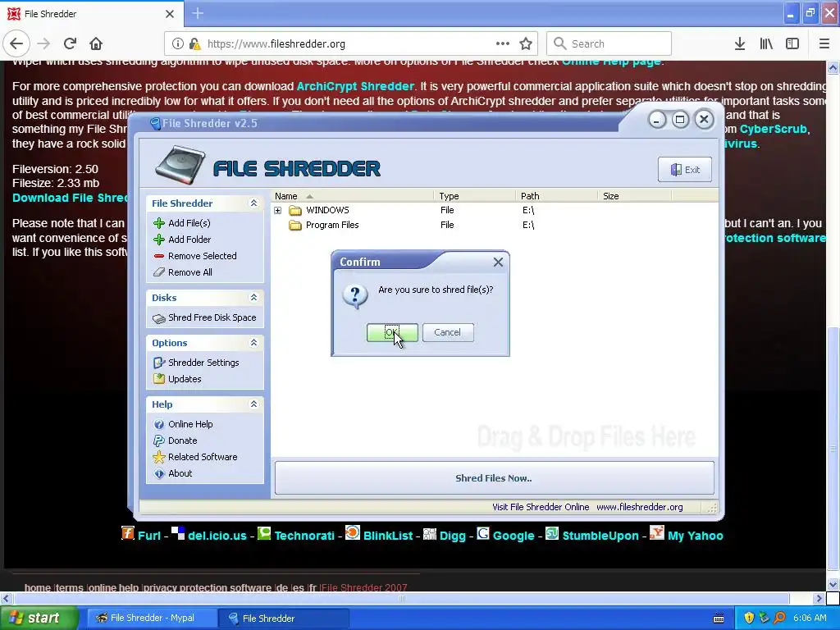This screenshot has height=630, width=840.
Task: Open the Technorati bookmark link
Action: pos(304,536)
